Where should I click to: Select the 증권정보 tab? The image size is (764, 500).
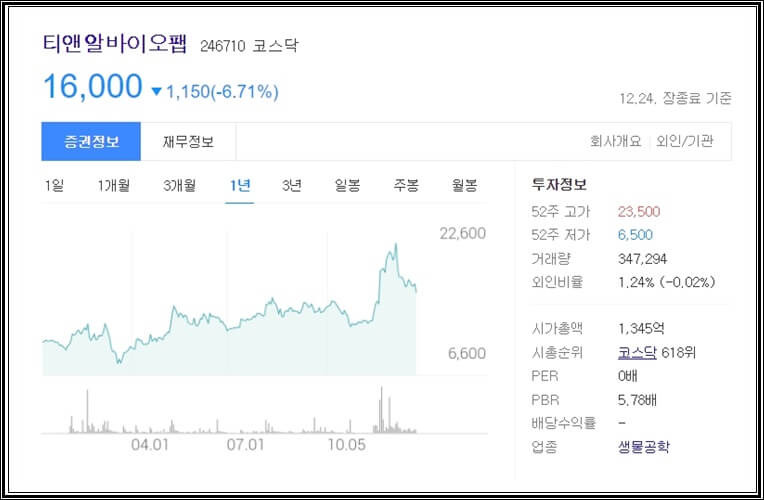91,141
